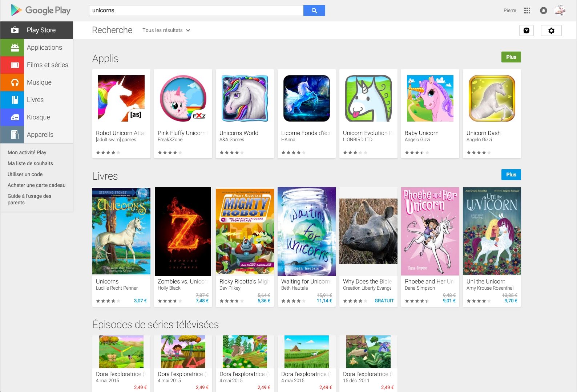Image resolution: width=577 pixels, height=392 pixels.
Task: Click Acheter une carte cadeau link
Action: pyautogui.click(x=36, y=185)
